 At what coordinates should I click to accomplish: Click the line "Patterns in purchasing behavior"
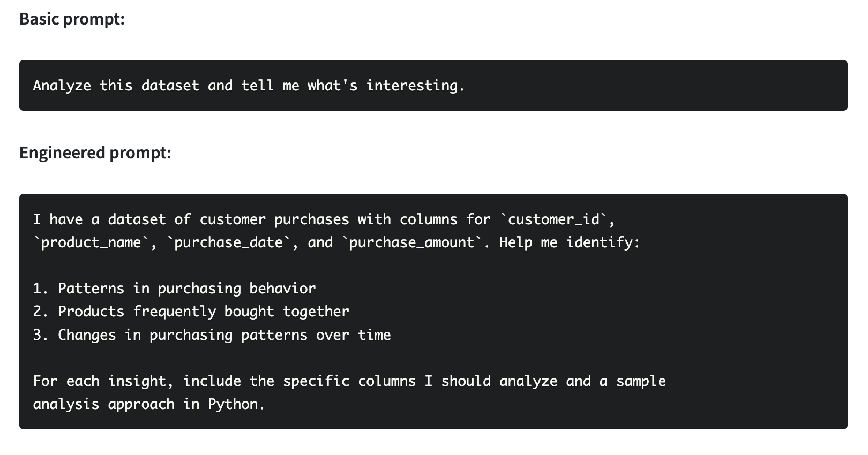175,289
